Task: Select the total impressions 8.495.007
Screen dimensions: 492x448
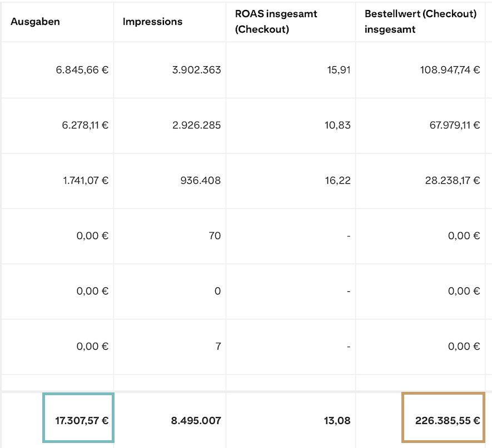Action: click(196, 421)
